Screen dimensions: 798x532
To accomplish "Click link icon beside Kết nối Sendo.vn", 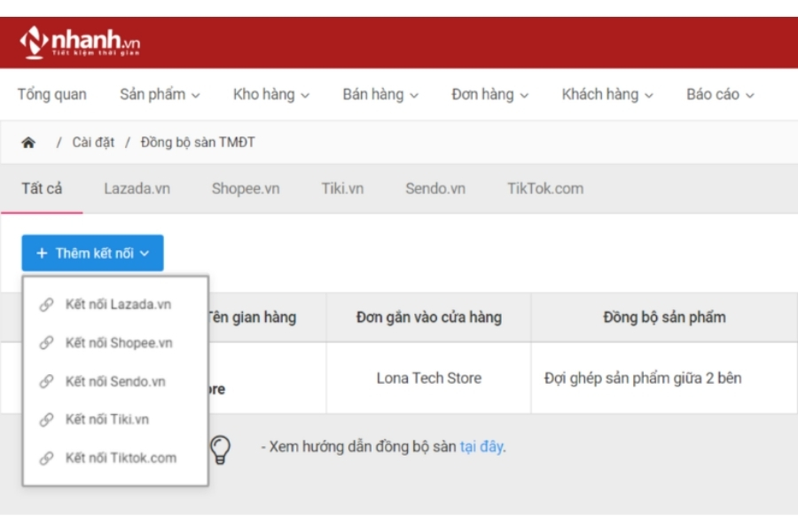I will (46, 381).
